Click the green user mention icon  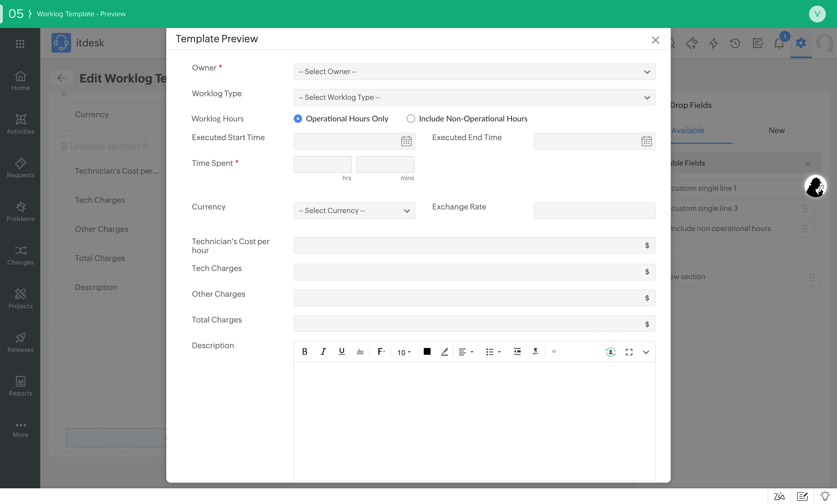tap(610, 352)
